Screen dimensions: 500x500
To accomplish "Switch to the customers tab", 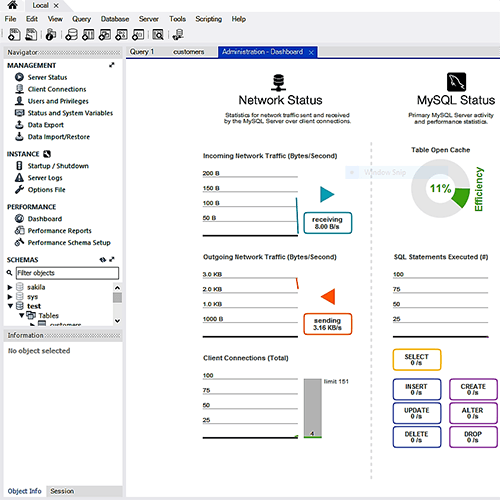I will point(189,52).
